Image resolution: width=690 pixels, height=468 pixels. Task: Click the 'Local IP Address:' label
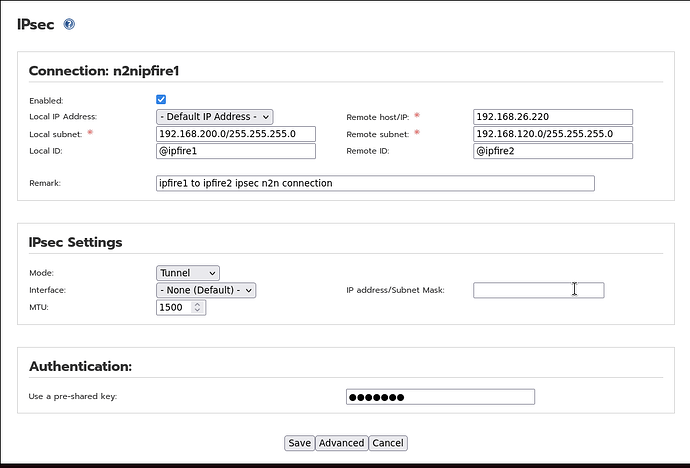(x=63, y=117)
